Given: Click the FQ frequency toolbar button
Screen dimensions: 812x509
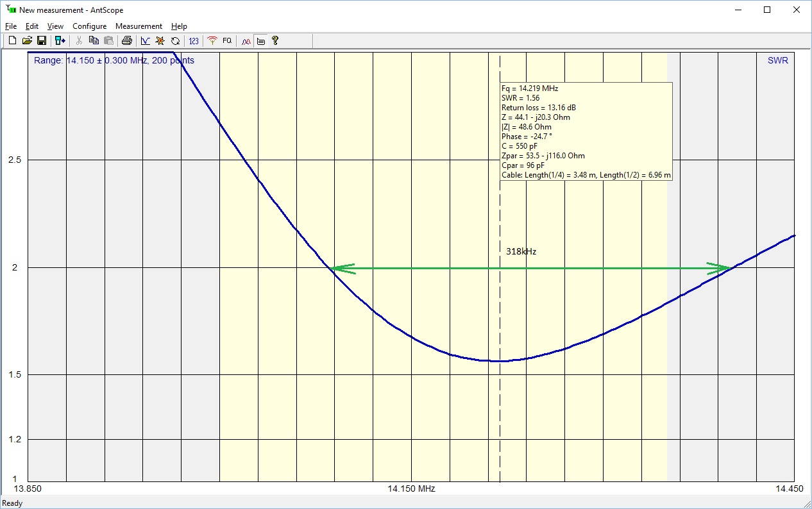Looking at the screenshot, I should click(227, 41).
